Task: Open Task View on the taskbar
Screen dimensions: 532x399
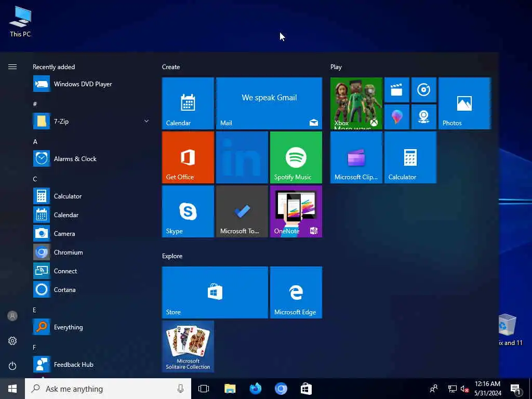Action: pyautogui.click(x=204, y=389)
